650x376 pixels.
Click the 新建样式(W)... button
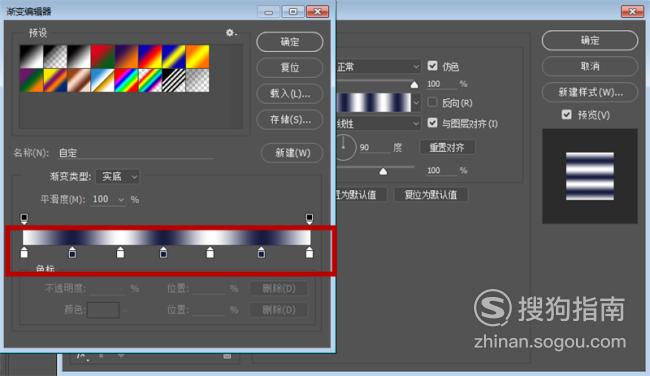[590, 92]
